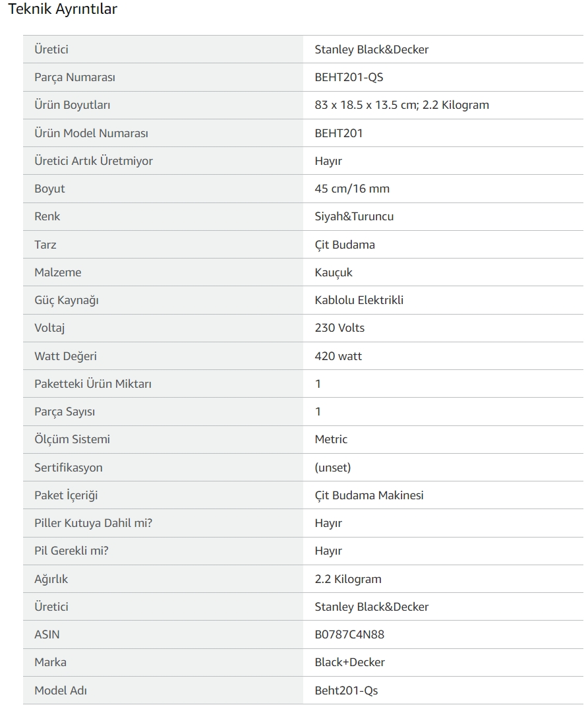Click the Ürün Model Numarası label
The width and height of the screenshot is (588, 709).
click(x=91, y=133)
